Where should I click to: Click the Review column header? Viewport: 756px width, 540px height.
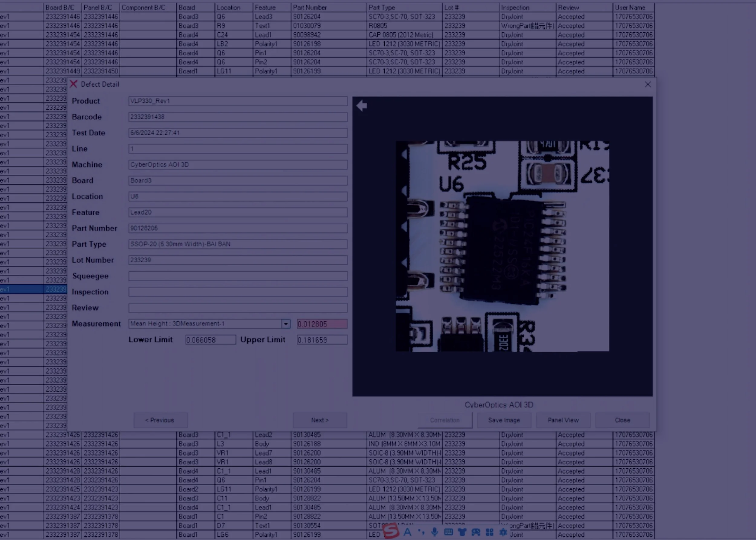584,7
